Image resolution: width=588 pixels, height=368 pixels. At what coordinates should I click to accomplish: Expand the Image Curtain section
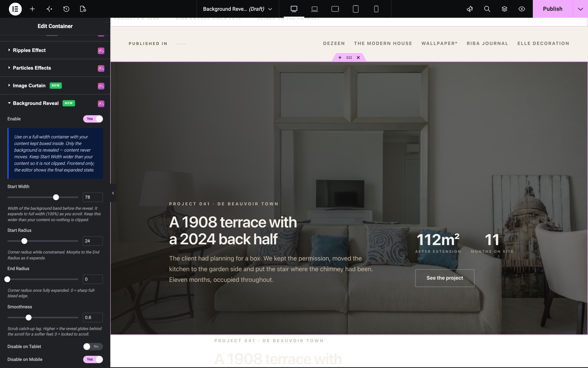pos(55,86)
